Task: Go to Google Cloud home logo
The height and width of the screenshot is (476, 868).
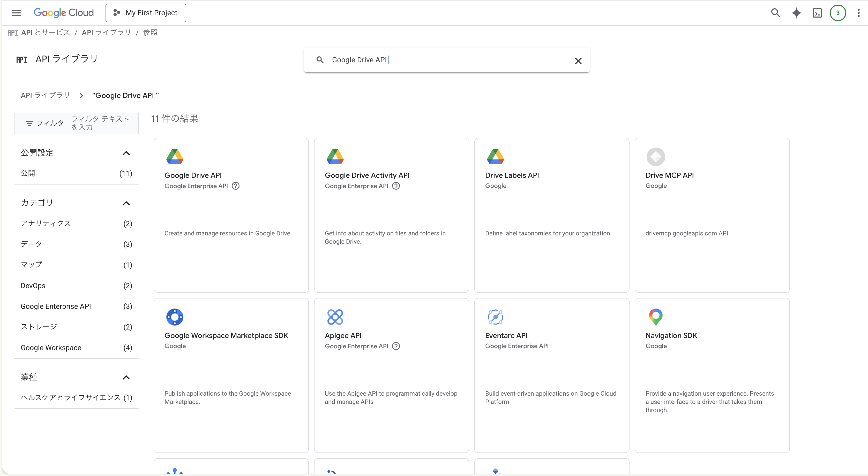Action: 64,13
